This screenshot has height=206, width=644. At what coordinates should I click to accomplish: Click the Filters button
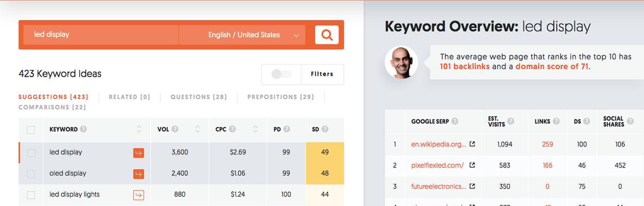tap(322, 74)
